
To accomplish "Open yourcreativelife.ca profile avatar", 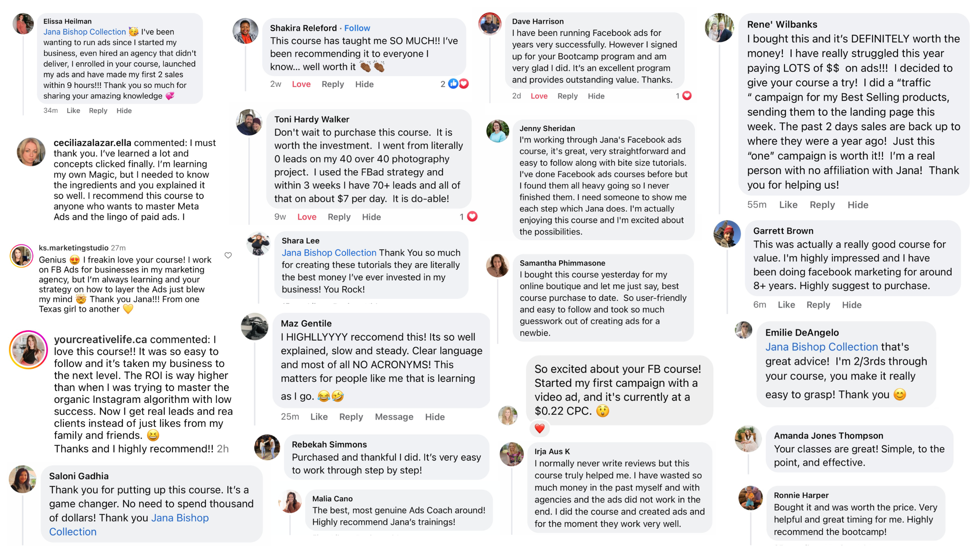I will (28, 350).
